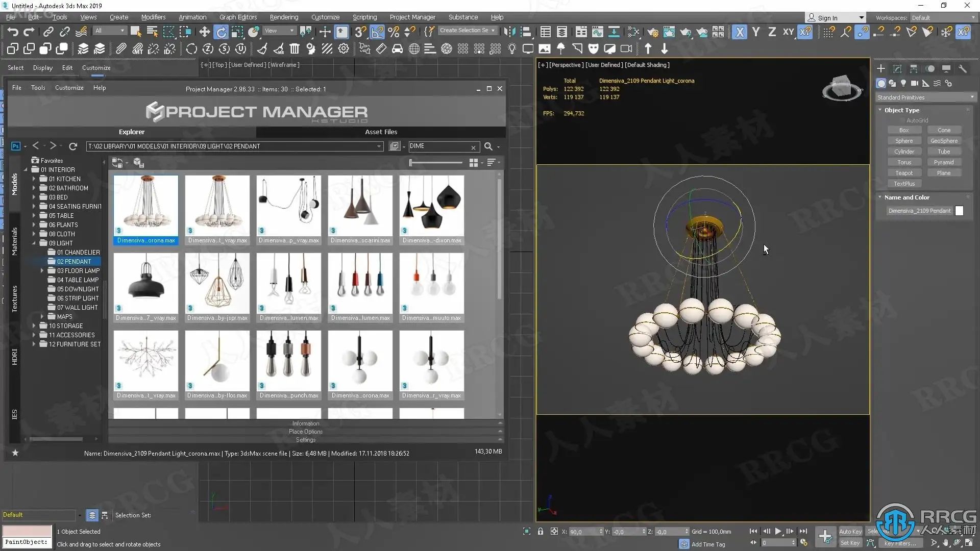This screenshot has height=551, width=980.
Task: Click the Select and Rotate tool
Action: pyautogui.click(x=221, y=32)
